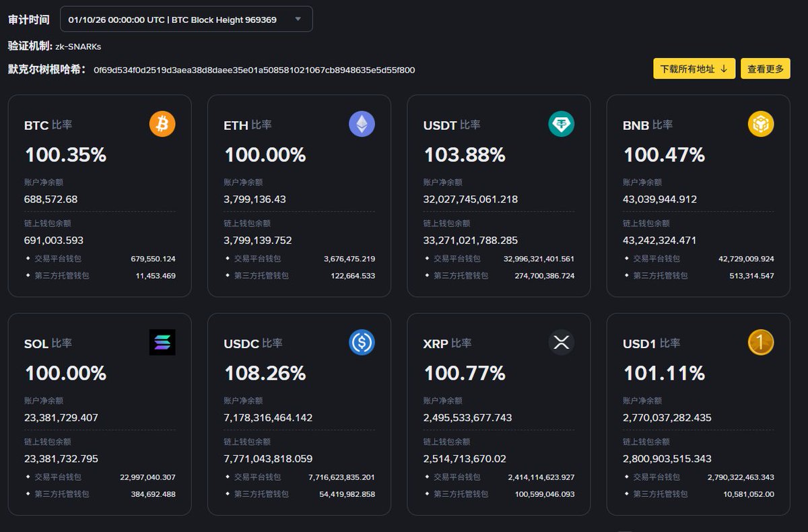Click USDT on-chain balance 33,271,021,788.285
808x532 pixels.
tap(471, 240)
